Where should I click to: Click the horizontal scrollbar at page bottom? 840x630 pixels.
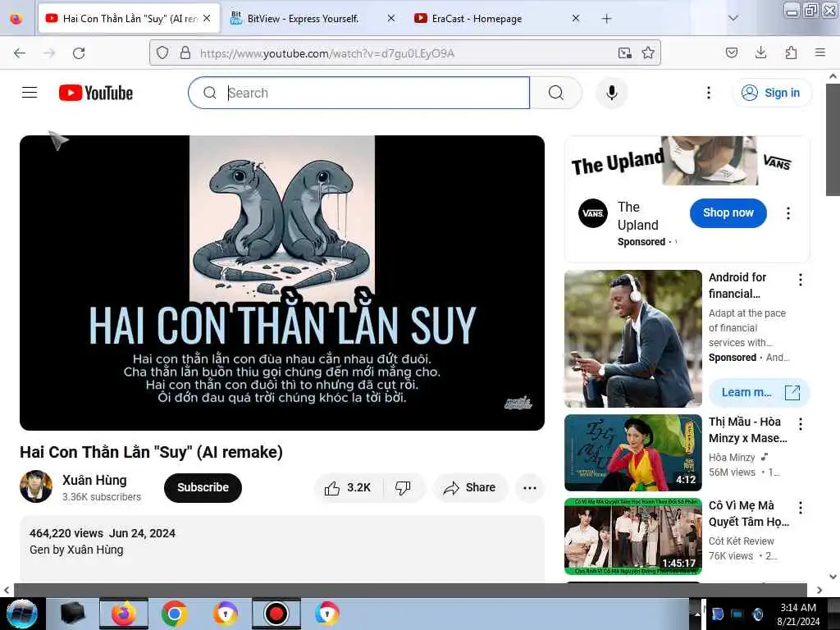[x=410, y=590]
